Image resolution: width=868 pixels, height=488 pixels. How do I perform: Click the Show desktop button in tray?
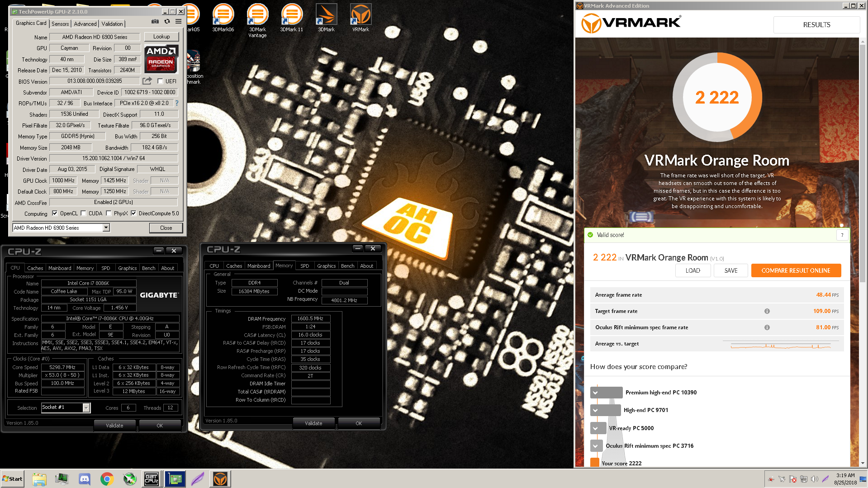pos(864,479)
